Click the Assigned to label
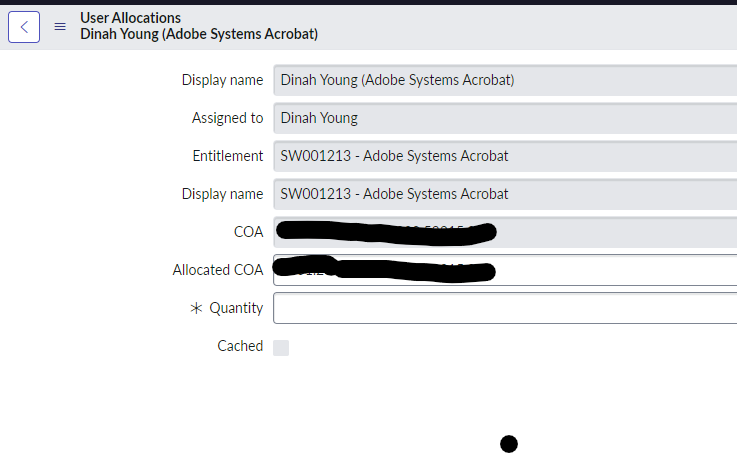Screen dimensions: 737x453 [x=227, y=118]
